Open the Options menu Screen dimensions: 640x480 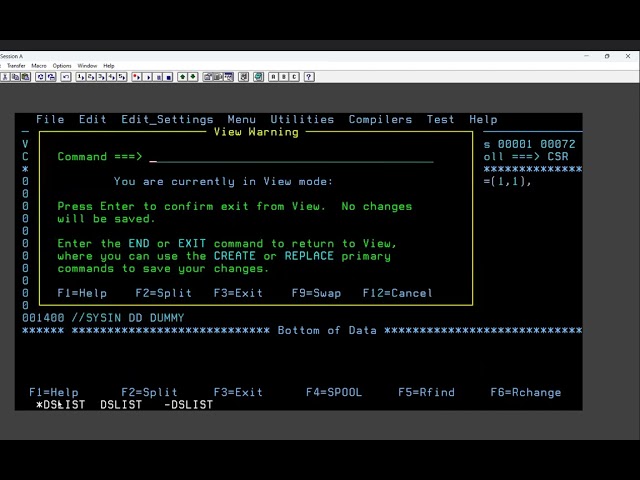coord(62,66)
